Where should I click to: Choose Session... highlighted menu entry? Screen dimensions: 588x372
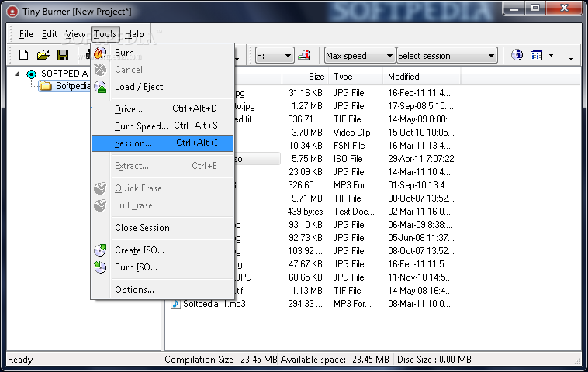click(x=162, y=143)
